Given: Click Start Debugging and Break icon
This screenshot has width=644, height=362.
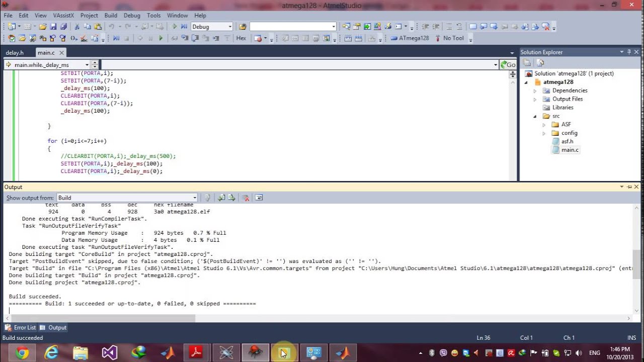Looking at the screenshot, I should pos(184,27).
